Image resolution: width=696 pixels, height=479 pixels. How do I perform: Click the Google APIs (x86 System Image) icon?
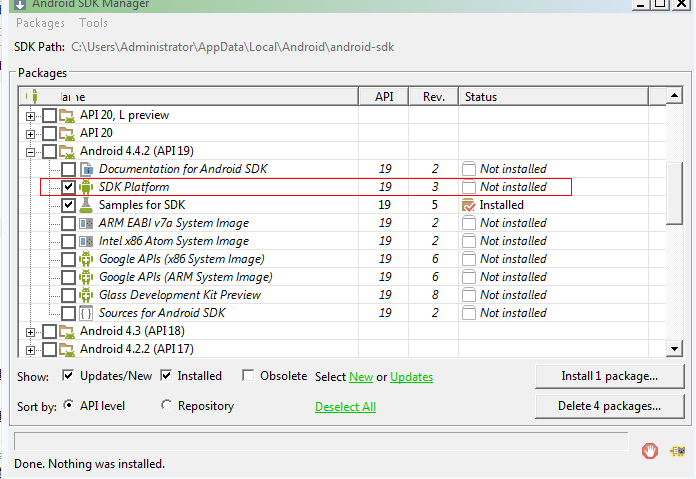pyautogui.click(x=86, y=259)
